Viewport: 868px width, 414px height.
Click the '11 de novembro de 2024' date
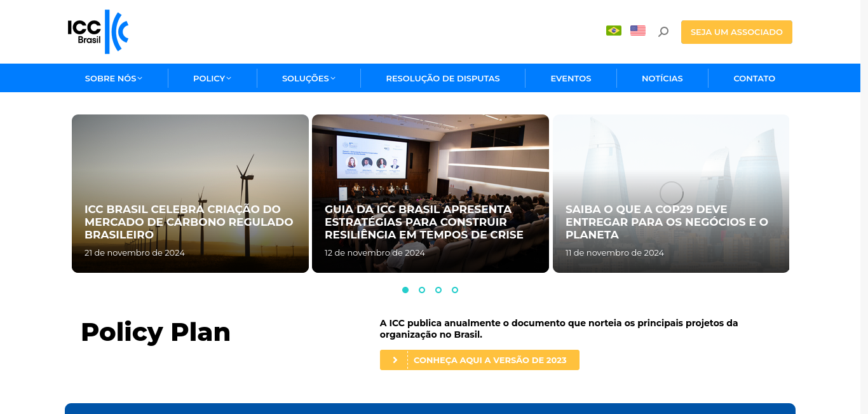(614, 252)
